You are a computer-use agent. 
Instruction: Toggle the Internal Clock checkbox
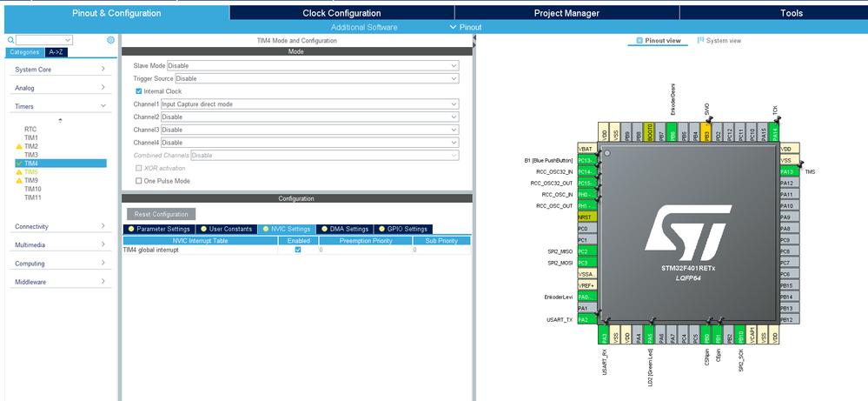point(139,91)
